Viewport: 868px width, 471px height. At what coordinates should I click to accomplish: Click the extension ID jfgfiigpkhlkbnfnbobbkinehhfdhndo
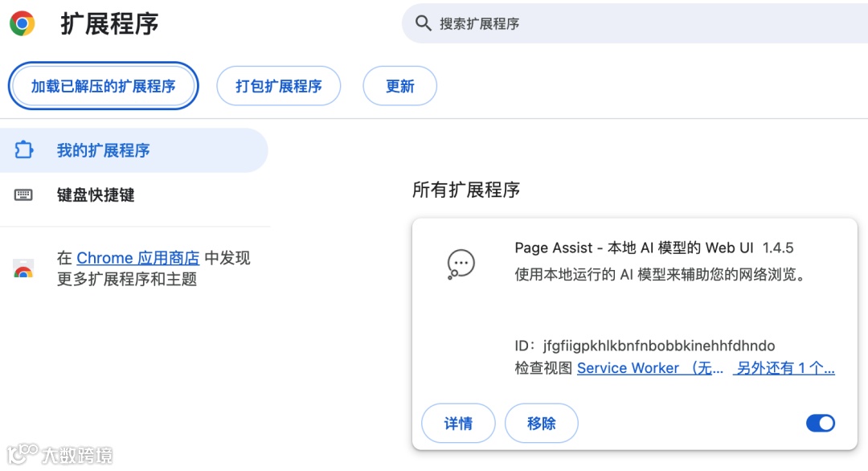(x=659, y=346)
